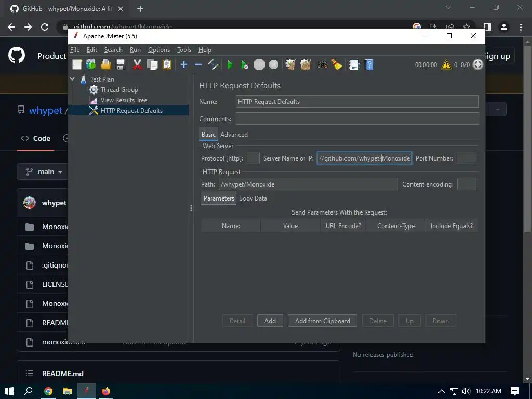The width and height of the screenshot is (532, 399).
Task: Click in the Comments field
Action: (357, 118)
